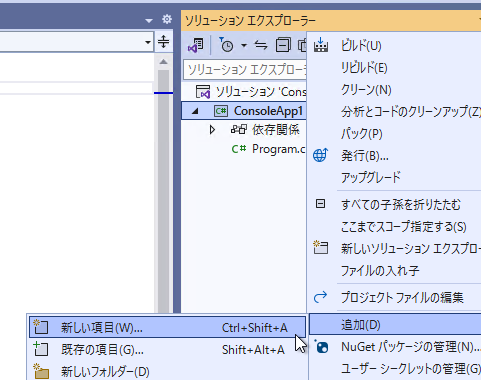Click the collapse all toolbar icon
This screenshot has height=380, width=481.
[x=283, y=45]
